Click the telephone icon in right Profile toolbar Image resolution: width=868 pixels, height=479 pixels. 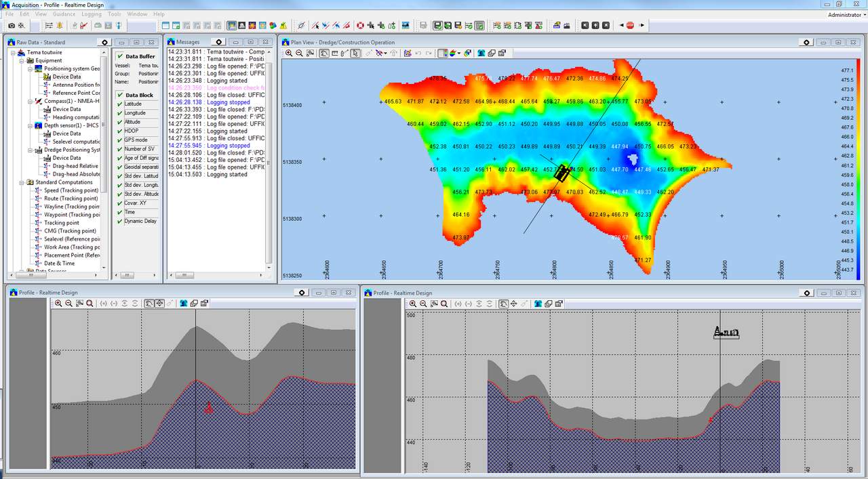tap(538, 304)
